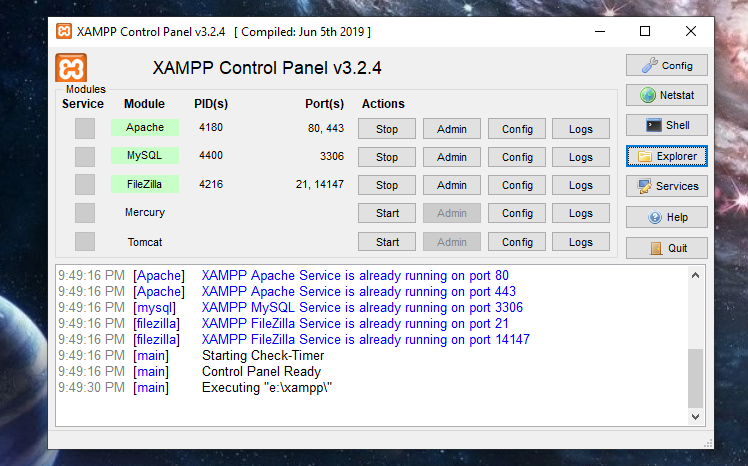View MySQL Logs
This screenshot has height=466, width=748.
581,157
